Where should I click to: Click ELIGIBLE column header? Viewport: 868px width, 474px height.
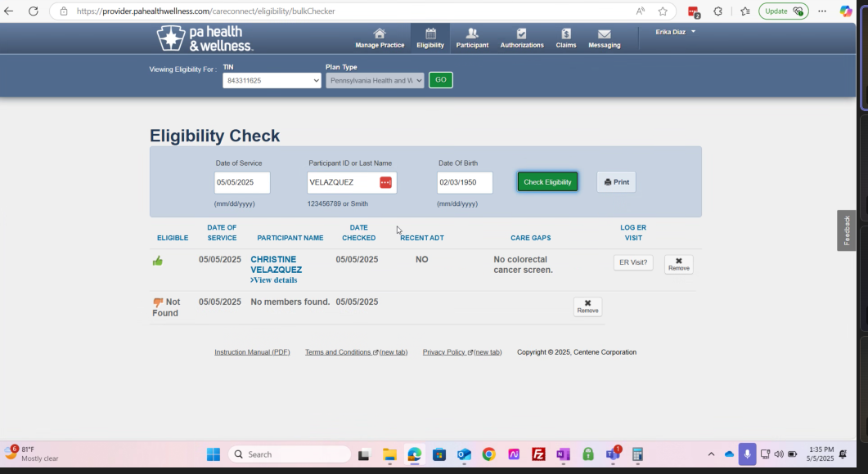173,238
